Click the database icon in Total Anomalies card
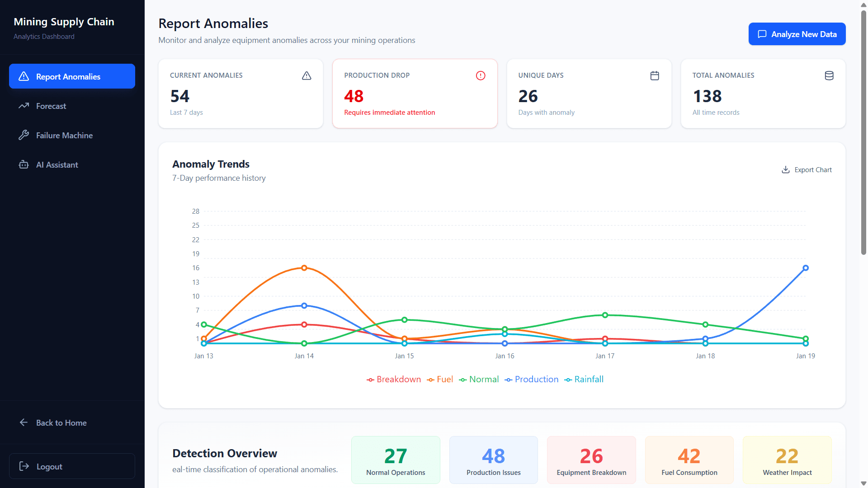868x488 pixels. [x=829, y=75]
